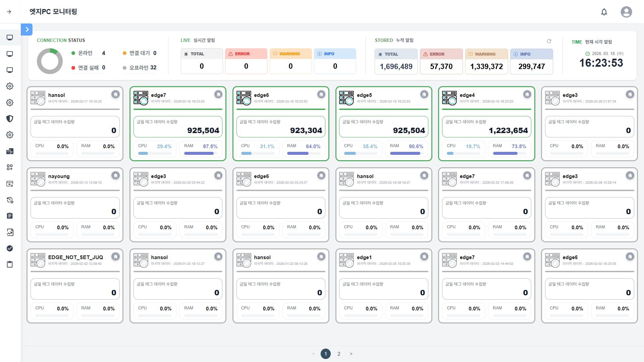This screenshot has height=362, width=644.
Task: Refresh the stored alerts counts
Action: [549, 41]
